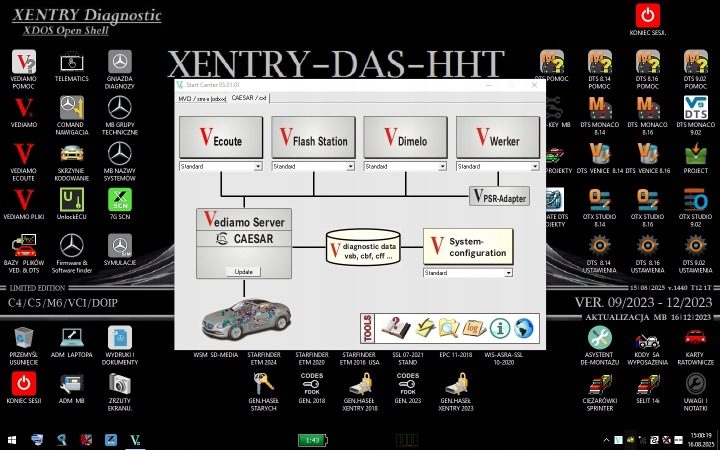Open the folder magnifier search tool
720x450 pixels.
pyautogui.click(x=449, y=328)
